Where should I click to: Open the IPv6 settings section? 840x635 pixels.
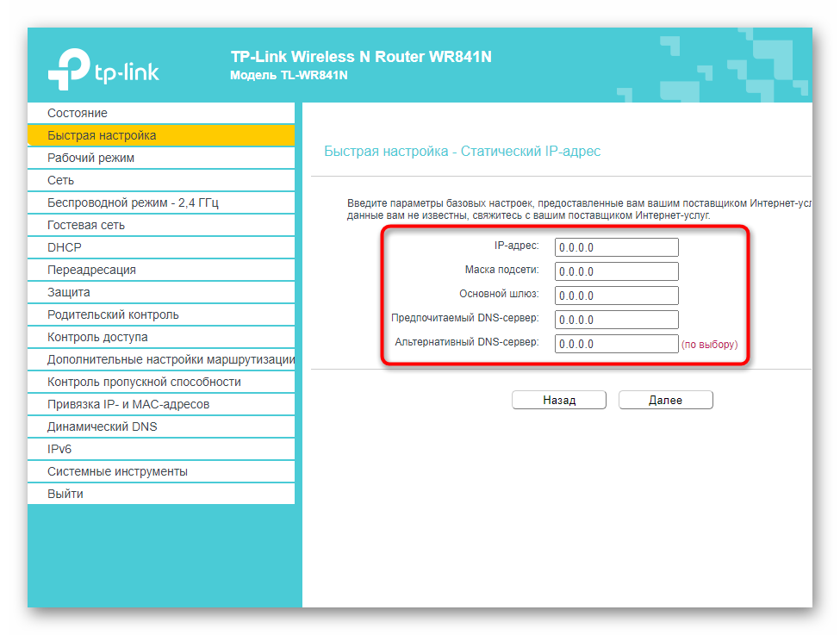(x=59, y=449)
